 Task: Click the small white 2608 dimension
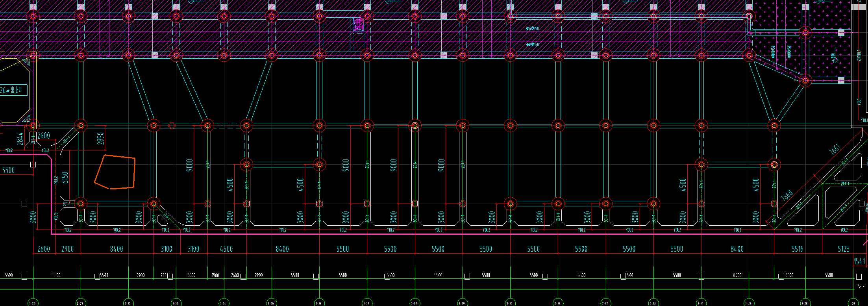click(x=165, y=275)
